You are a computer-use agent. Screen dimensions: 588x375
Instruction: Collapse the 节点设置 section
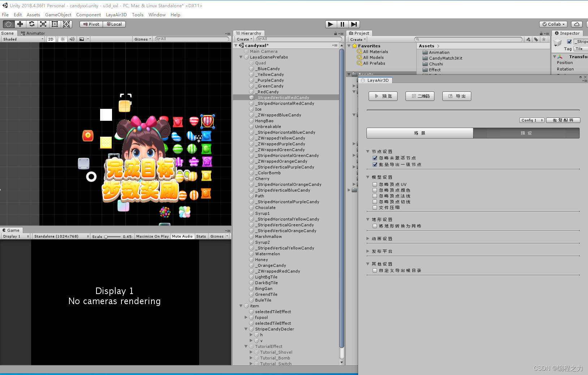click(368, 152)
